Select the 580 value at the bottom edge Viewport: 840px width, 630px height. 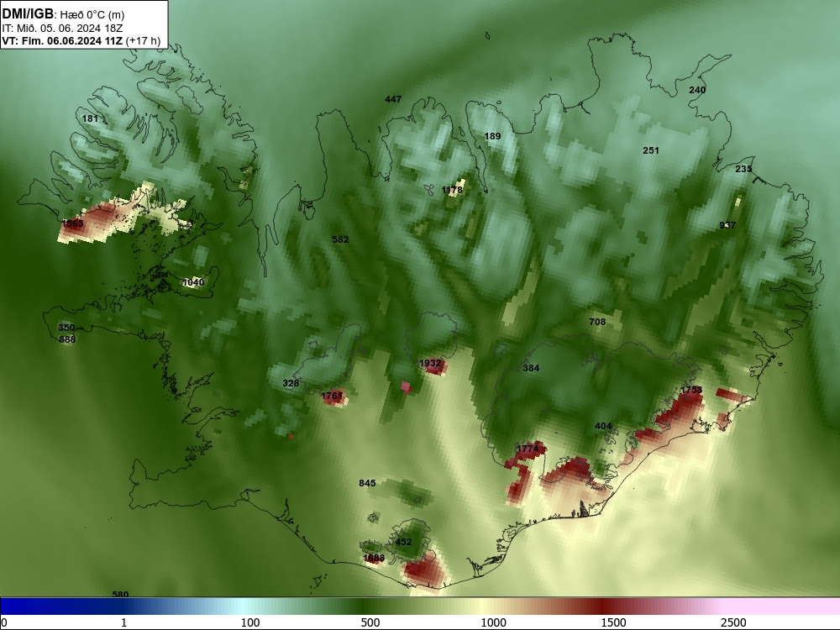tap(120, 594)
